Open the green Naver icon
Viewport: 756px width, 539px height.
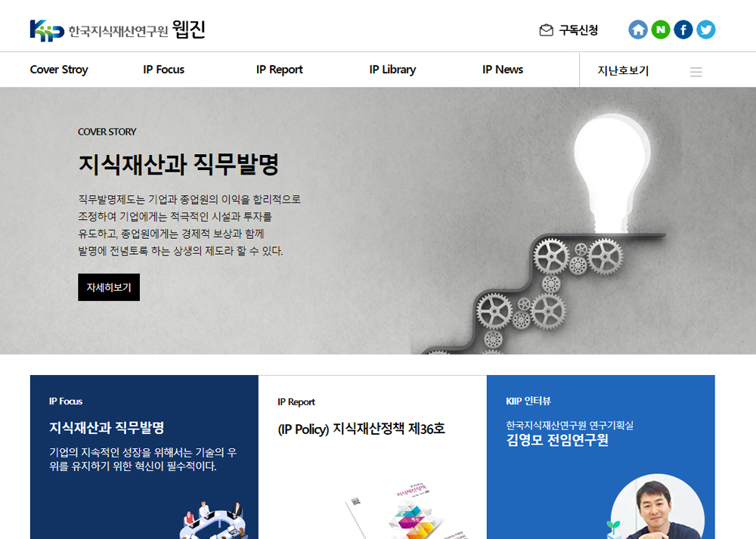click(x=661, y=30)
